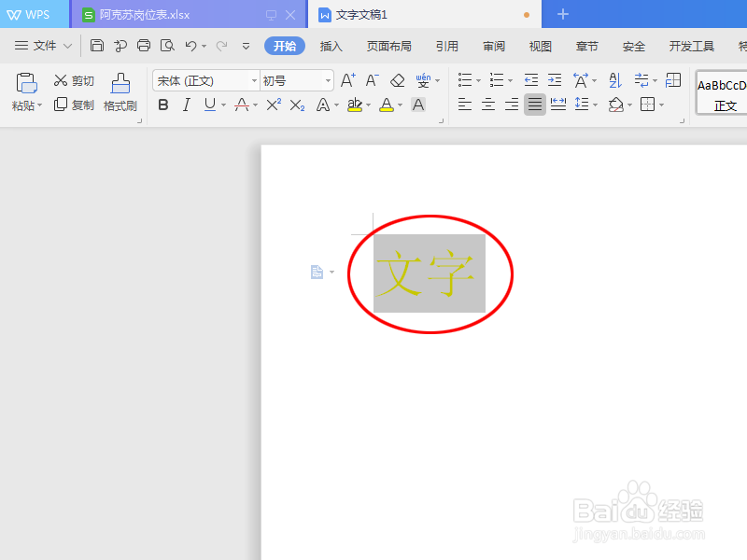Open Customize Quick Access toolbar dropdown

tap(246, 46)
